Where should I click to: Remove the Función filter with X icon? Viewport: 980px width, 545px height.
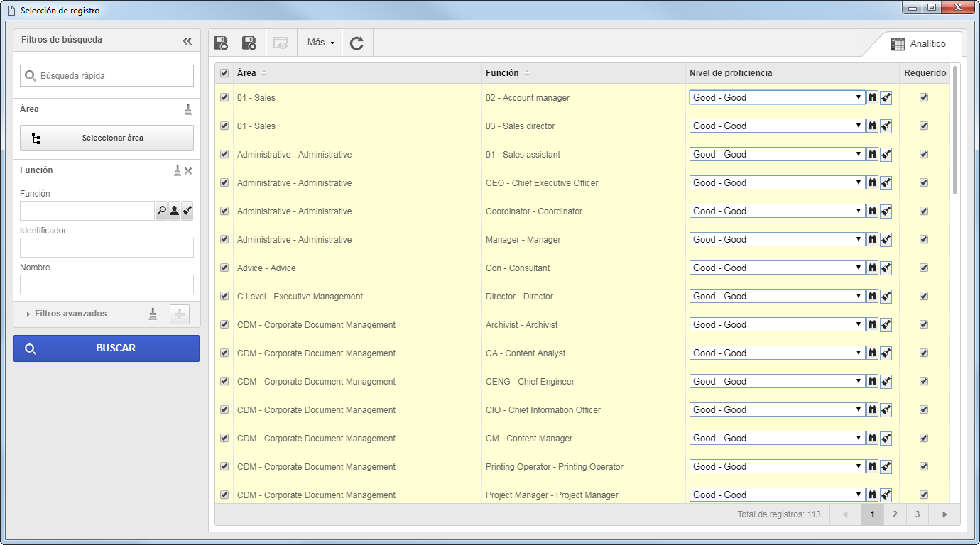pos(188,170)
